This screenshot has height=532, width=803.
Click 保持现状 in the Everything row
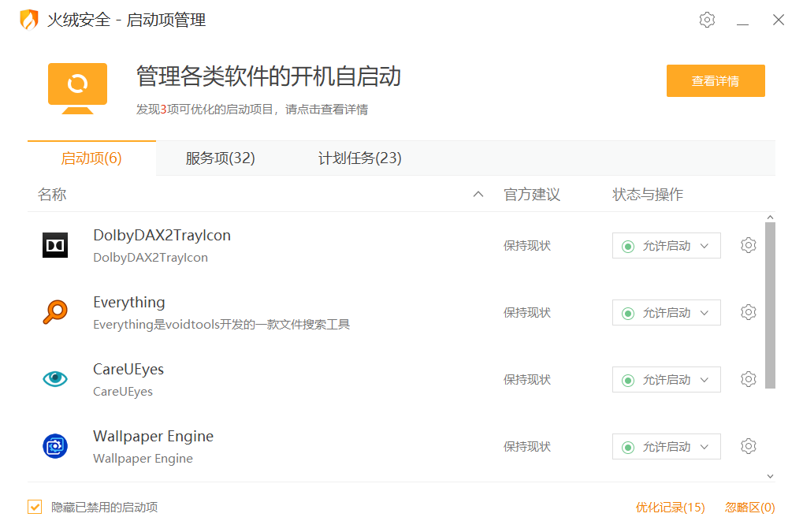tap(527, 313)
